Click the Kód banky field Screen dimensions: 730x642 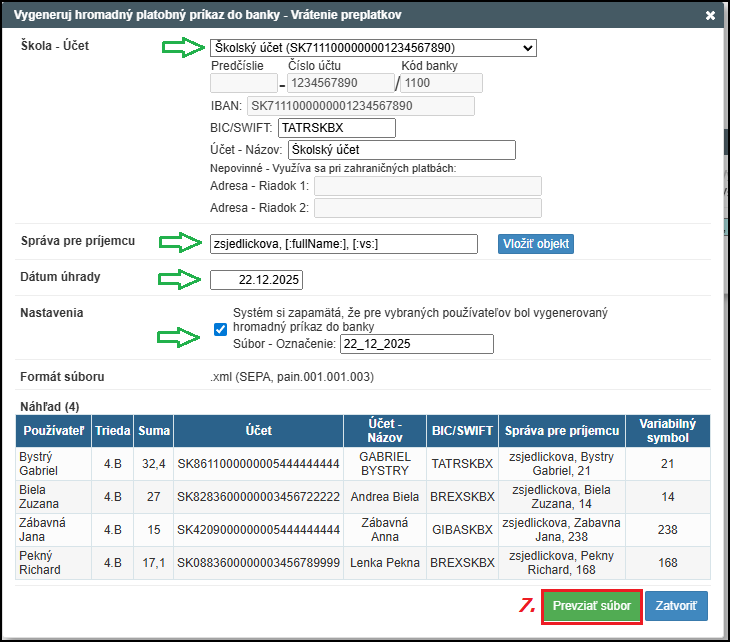click(441, 83)
